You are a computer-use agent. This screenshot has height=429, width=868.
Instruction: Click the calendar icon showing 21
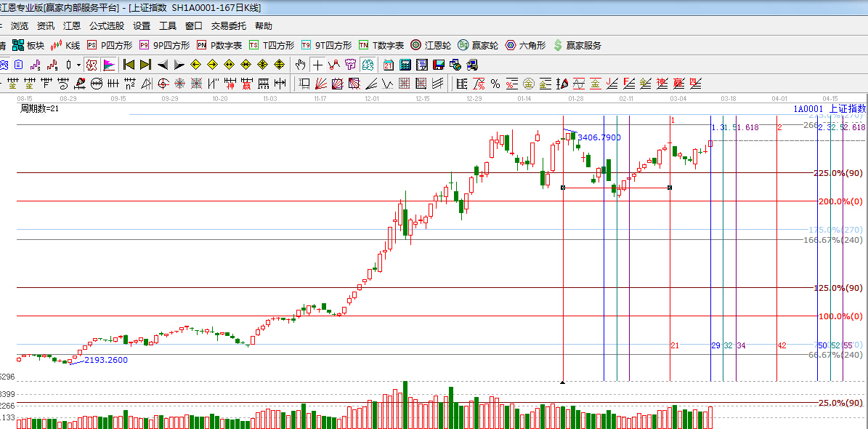coord(389,65)
